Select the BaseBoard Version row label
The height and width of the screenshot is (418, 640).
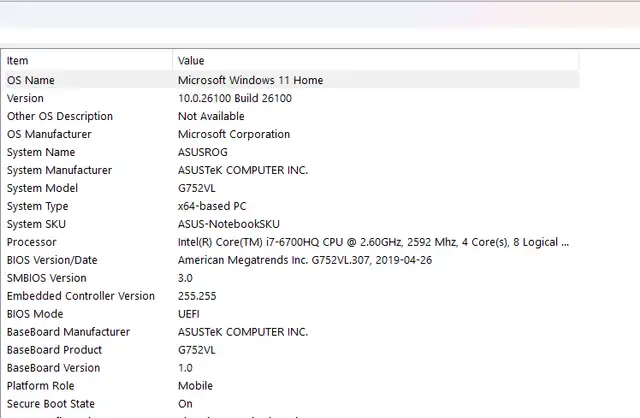[53, 368]
